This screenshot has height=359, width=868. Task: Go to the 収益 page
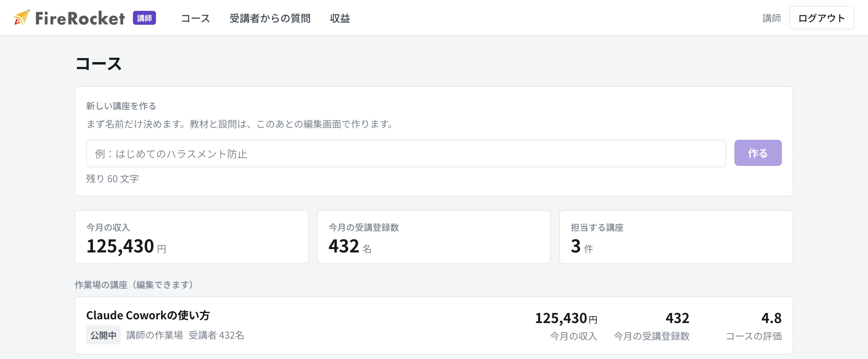(x=340, y=18)
